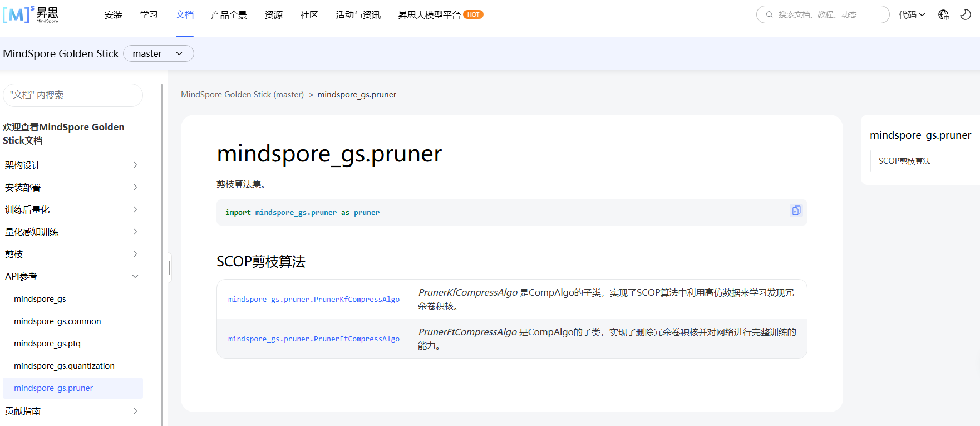Expand the 训练后量化 section
Image resolution: width=980 pixels, height=426 pixels.
(x=135, y=209)
